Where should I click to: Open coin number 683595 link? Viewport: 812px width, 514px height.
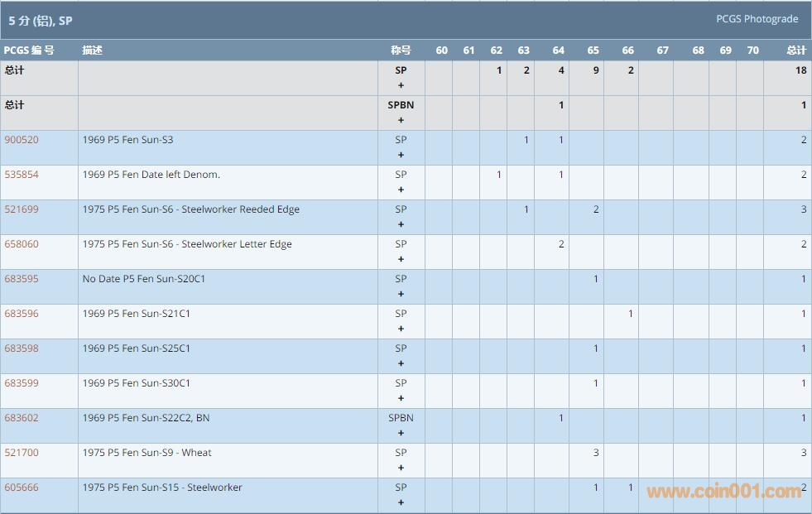(x=22, y=279)
